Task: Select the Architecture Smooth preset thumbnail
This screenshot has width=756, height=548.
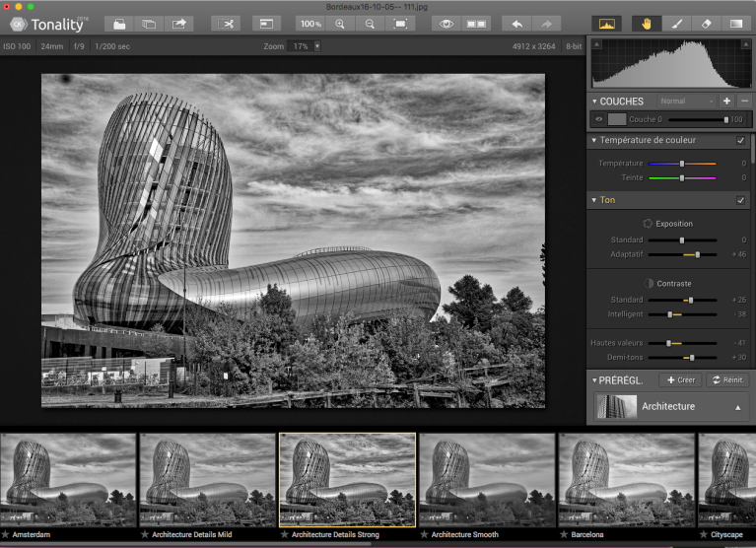Action: [x=486, y=480]
